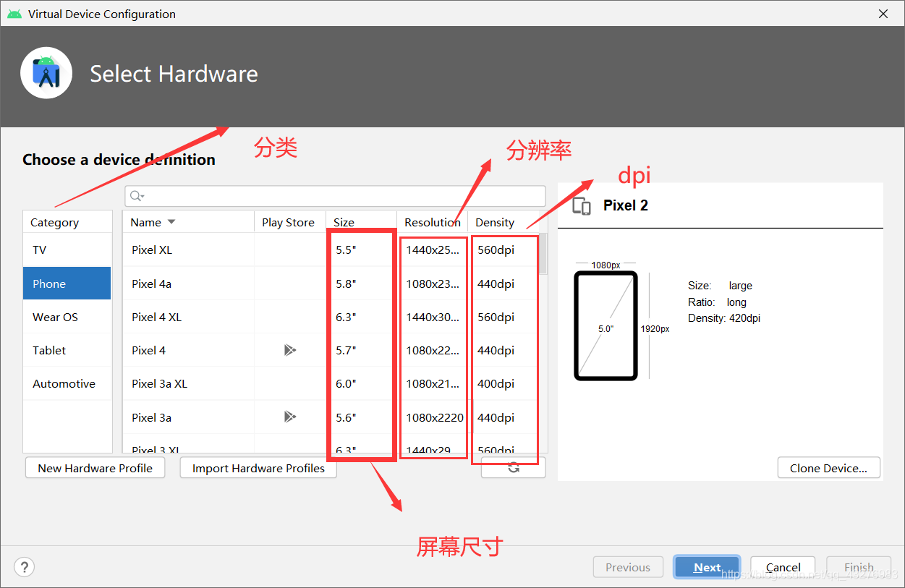
Task: Click the Size column header
Action: click(361, 222)
